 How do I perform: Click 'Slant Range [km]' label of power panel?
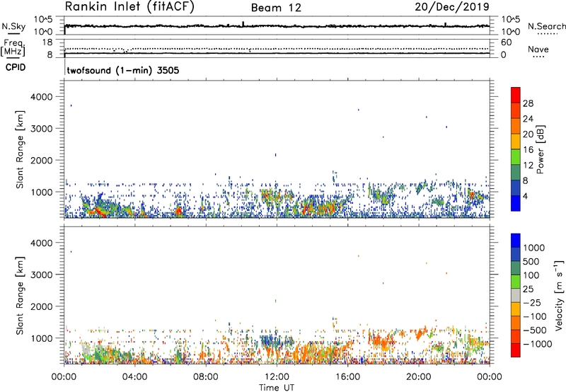(20, 149)
